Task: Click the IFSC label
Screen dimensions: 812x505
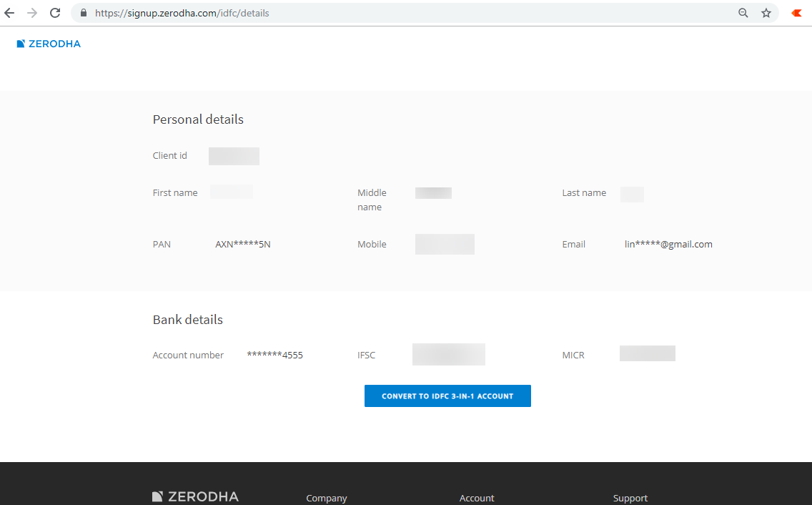Action: point(366,356)
